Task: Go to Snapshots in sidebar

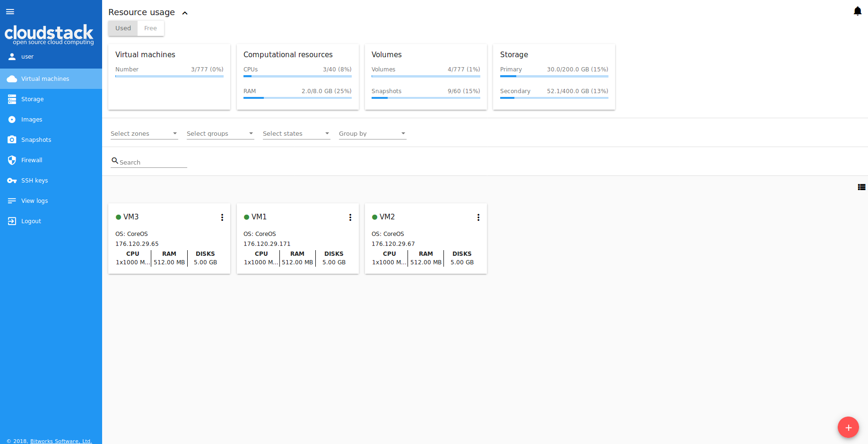Action: point(36,140)
